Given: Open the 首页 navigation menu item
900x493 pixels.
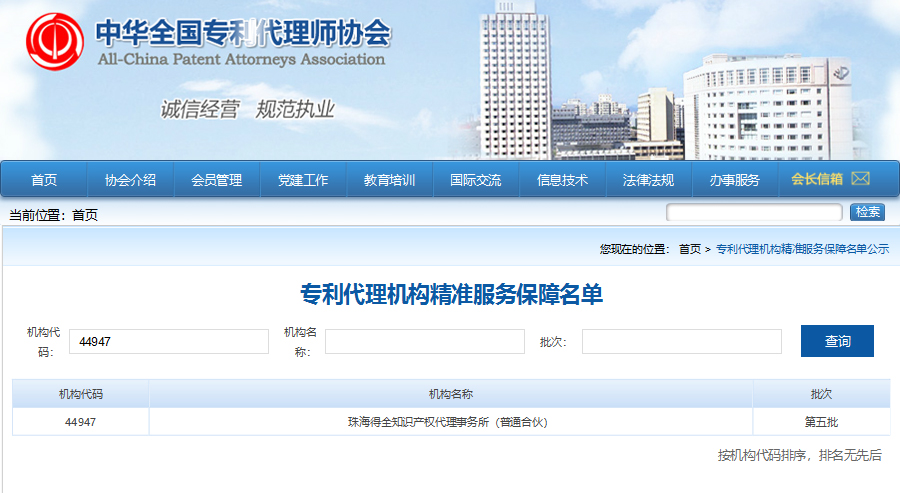Looking at the screenshot, I should pyautogui.click(x=44, y=180).
